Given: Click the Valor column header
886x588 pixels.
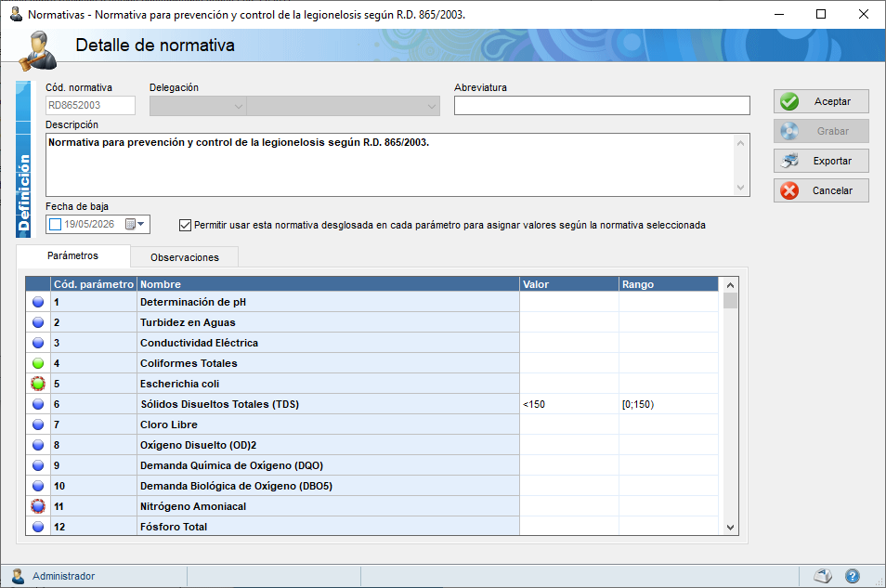Looking at the screenshot, I should pos(569,284).
